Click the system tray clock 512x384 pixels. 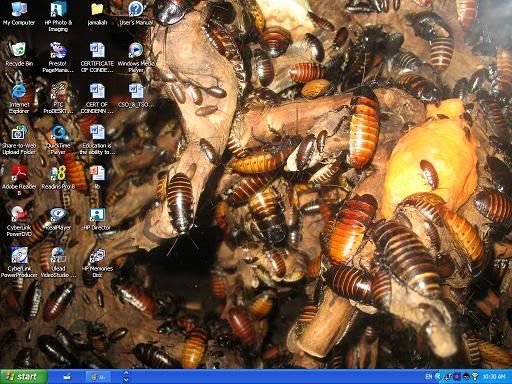(494, 377)
